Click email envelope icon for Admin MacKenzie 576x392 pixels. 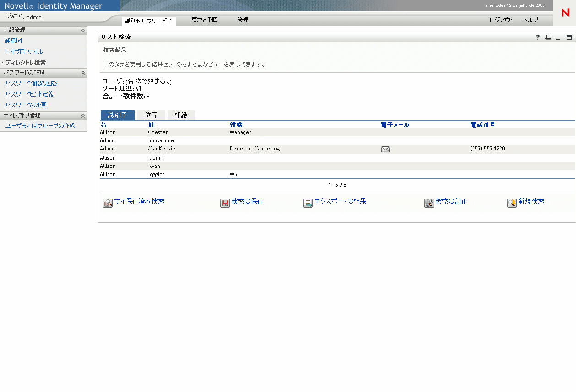pos(385,149)
